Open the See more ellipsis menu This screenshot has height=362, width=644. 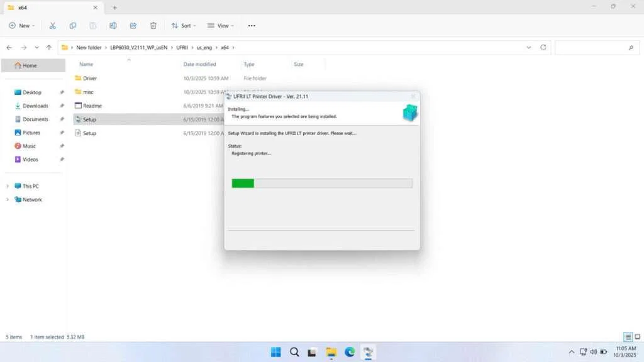[252, 26]
